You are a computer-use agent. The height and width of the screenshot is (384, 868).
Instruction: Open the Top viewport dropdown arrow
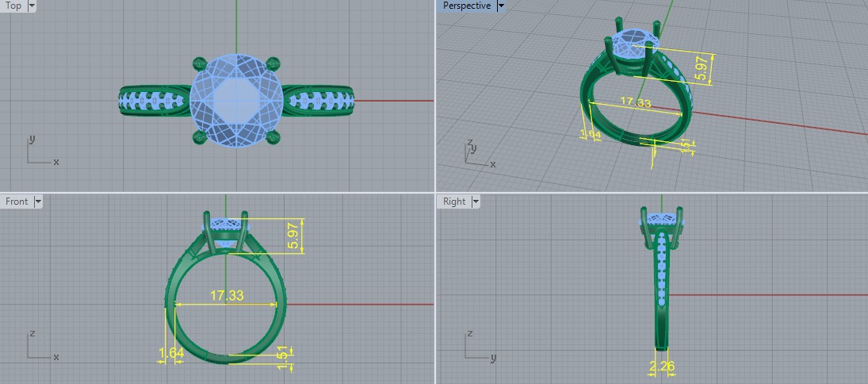(x=31, y=6)
